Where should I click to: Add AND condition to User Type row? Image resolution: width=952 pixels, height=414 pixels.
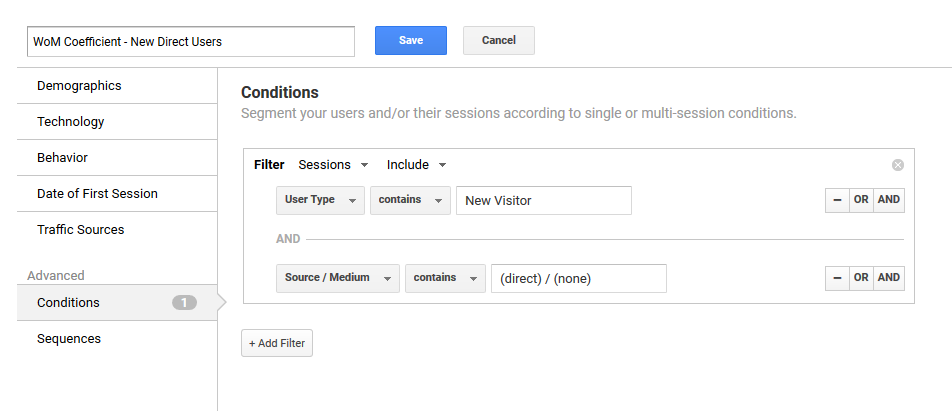pos(889,200)
